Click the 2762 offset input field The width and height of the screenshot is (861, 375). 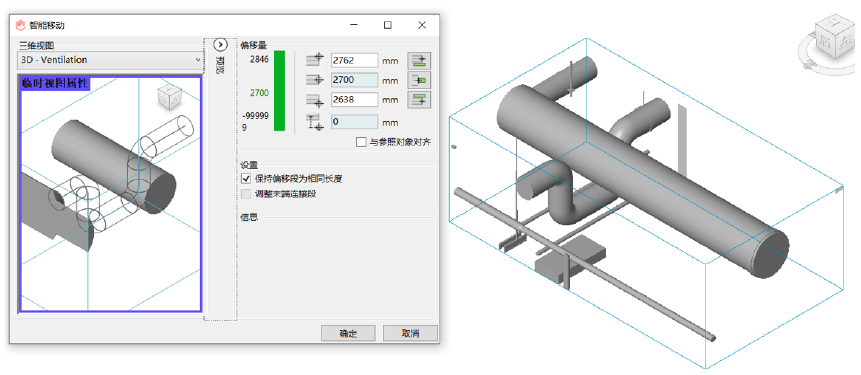click(x=355, y=60)
